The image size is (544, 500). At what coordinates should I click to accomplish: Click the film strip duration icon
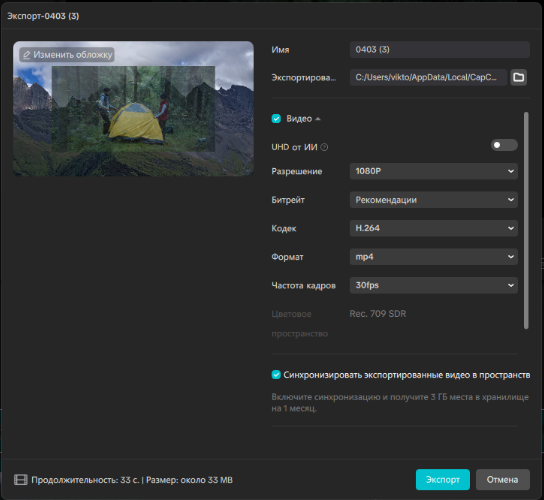pos(21,480)
